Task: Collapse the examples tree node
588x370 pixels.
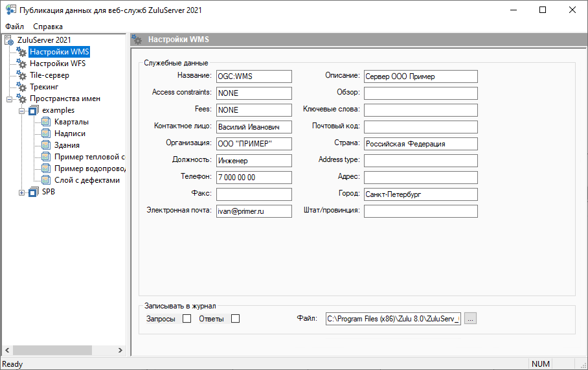Action: [x=22, y=110]
